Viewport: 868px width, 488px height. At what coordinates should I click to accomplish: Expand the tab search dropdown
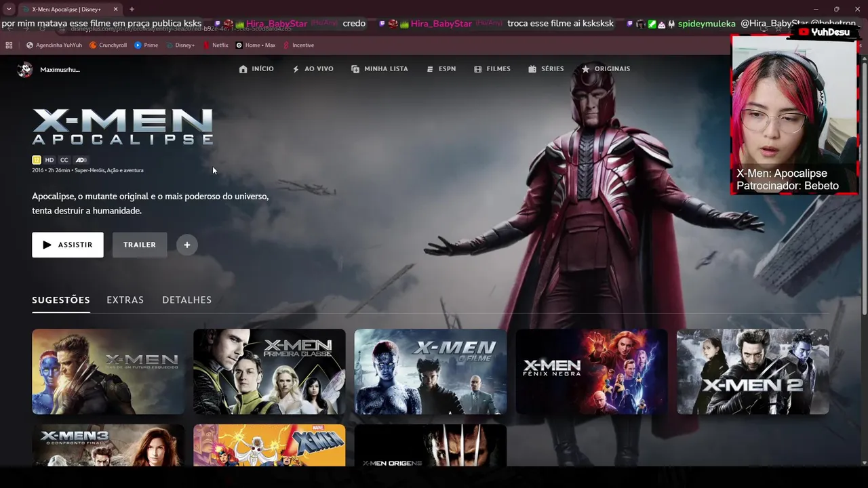click(x=9, y=9)
